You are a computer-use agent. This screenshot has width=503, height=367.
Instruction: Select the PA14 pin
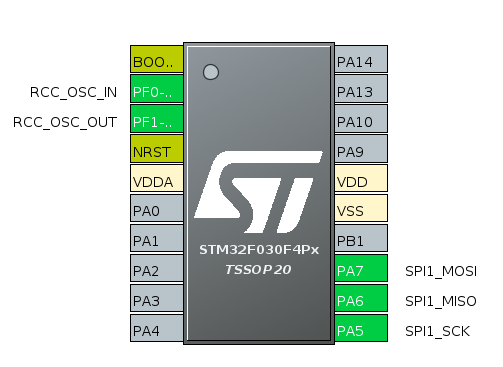[x=361, y=59]
